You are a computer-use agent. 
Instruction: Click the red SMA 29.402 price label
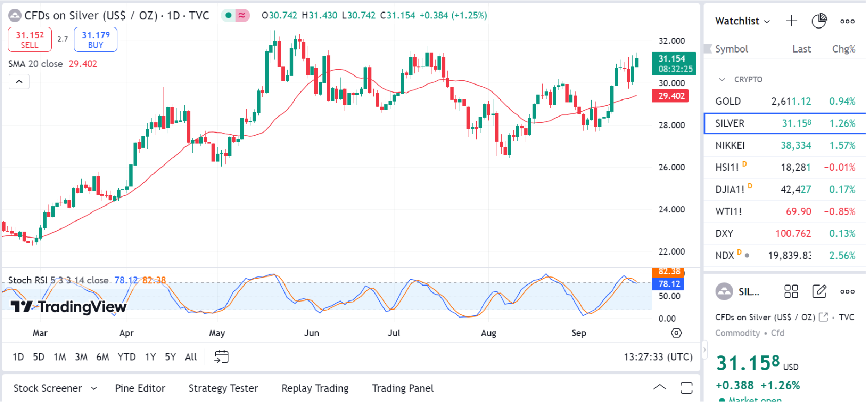click(x=671, y=96)
